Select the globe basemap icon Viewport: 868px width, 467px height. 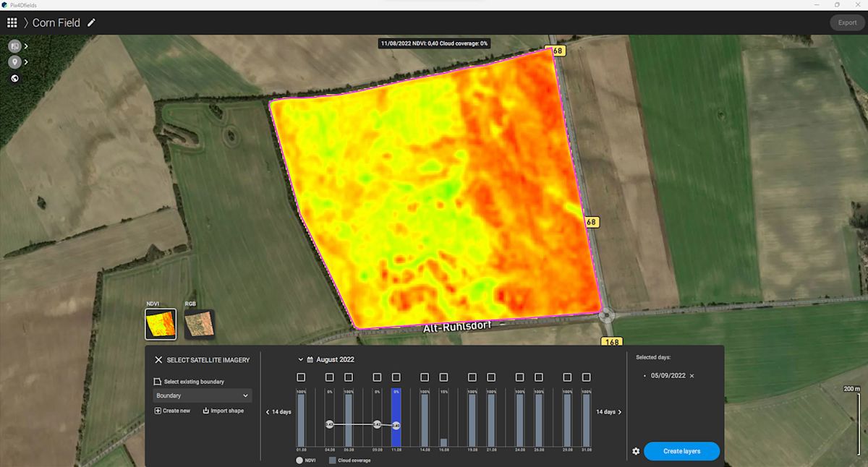[x=14, y=77]
